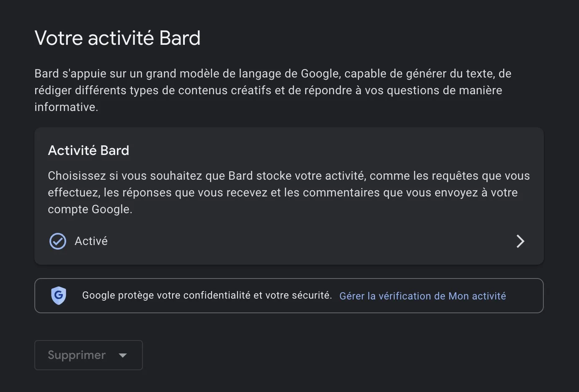Click the word 'informative.' in the intro paragraph
This screenshot has width=579, height=392.
(66, 107)
